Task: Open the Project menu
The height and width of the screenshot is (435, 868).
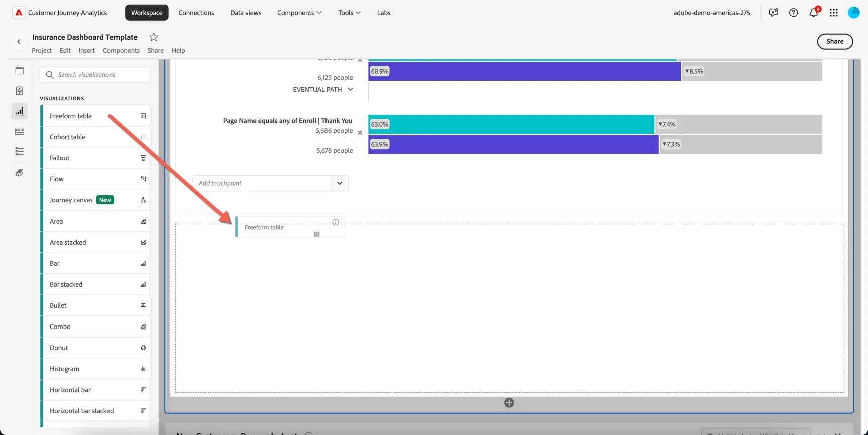Action: [42, 50]
